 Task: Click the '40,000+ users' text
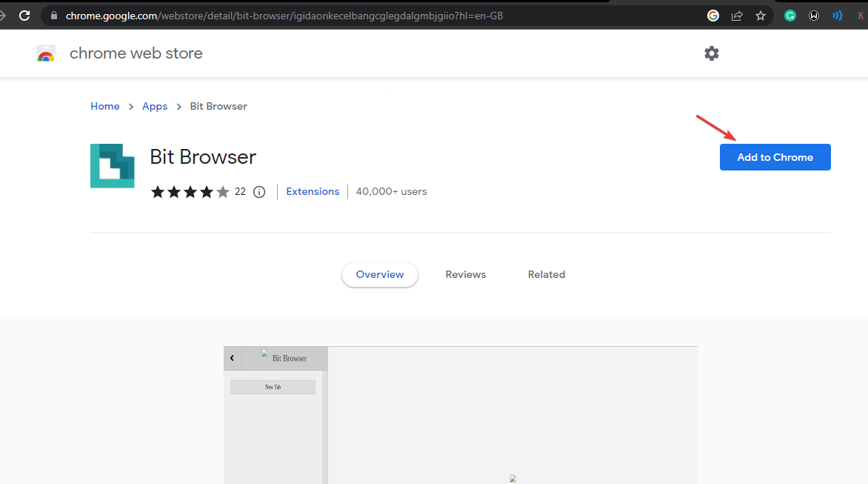point(391,192)
